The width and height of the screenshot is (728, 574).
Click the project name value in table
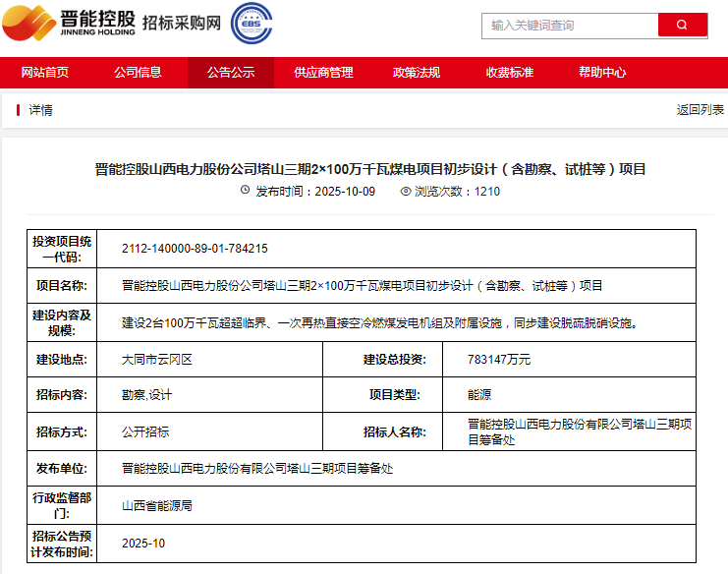click(x=362, y=286)
